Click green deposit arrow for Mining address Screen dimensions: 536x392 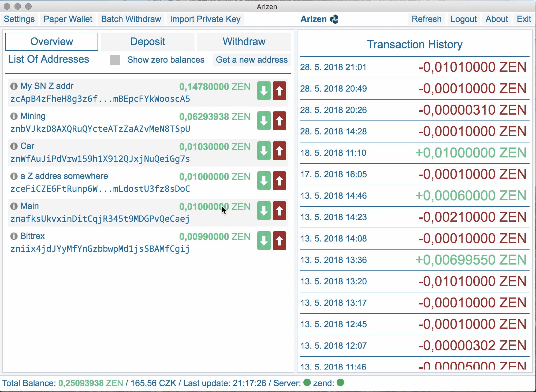click(264, 121)
